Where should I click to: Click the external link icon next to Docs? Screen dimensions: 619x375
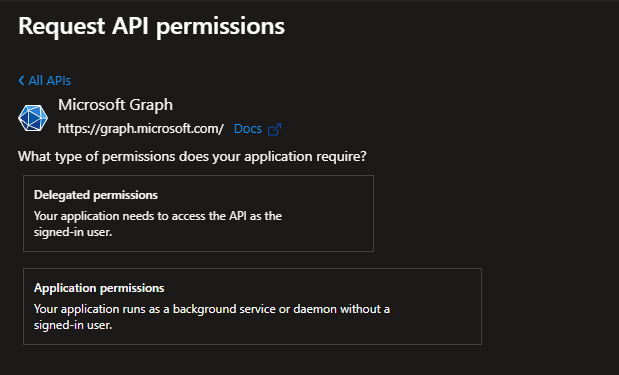274,129
